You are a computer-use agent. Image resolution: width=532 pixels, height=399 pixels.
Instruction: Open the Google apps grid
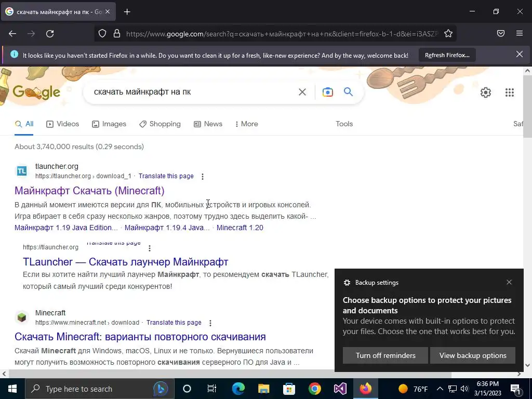pyautogui.click(x=509, y=92)
